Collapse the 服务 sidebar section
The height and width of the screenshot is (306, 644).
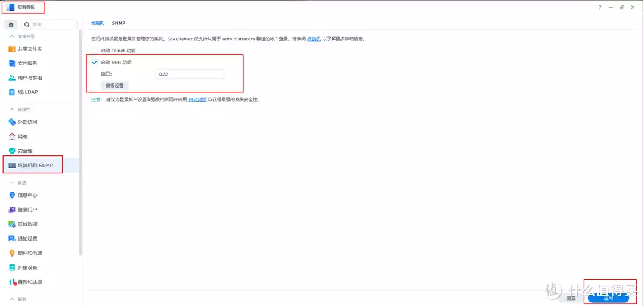(12, 299)
